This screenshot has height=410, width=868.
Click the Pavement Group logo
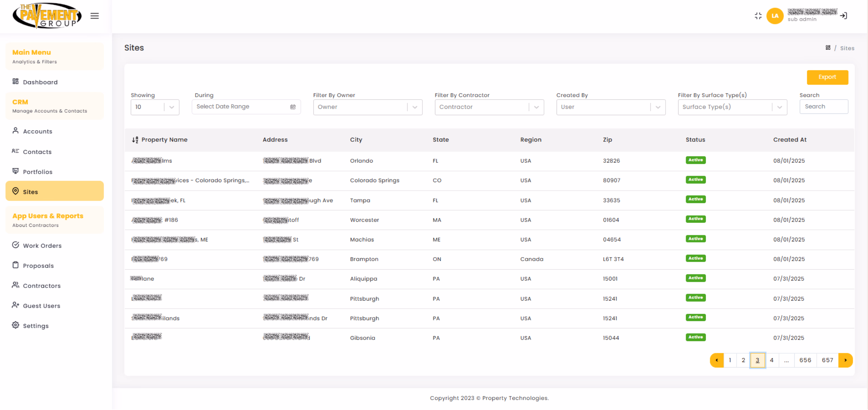pyautogui.click(x=47, y=16)
